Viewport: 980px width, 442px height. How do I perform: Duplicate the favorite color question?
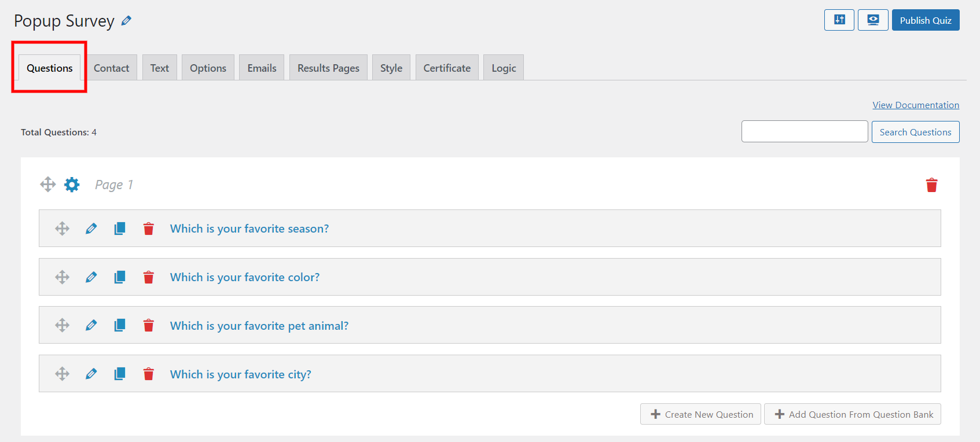pos(120,277)
